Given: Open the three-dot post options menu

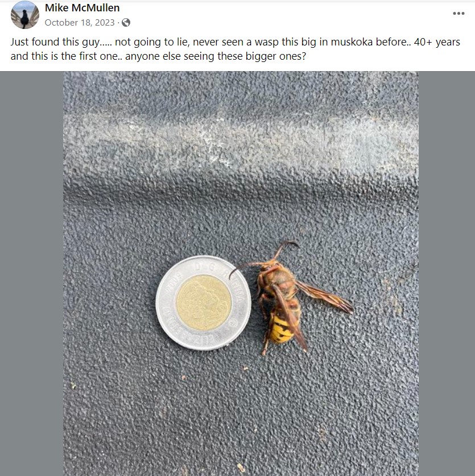Looking at the screenshot, I should click(x=459, y=14).
